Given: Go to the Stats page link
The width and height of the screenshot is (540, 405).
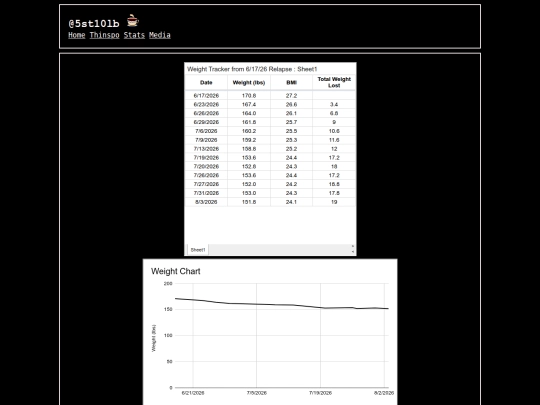Looking at the screenshot, I should pyautogui.click(x=134, y=35).
